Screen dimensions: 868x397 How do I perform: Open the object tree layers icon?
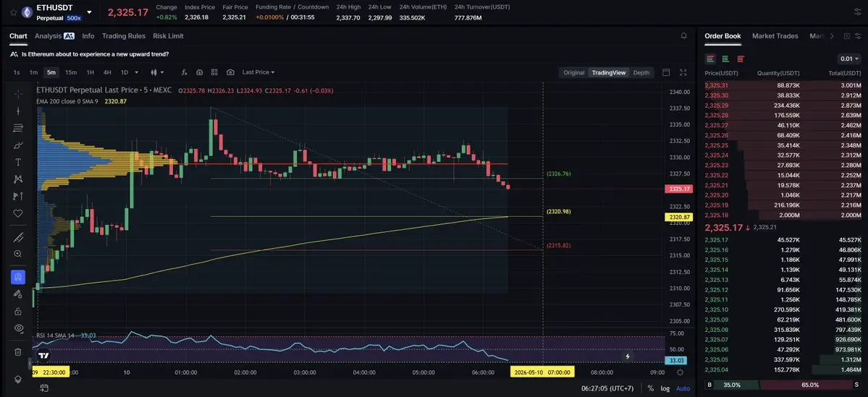17,380
